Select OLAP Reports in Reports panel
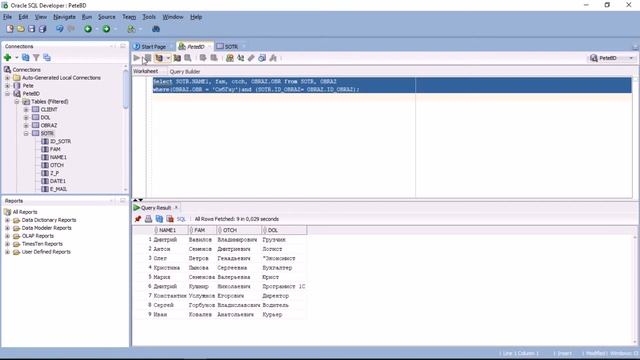The width and height of the screenshot is (640, 360). (38, 236)
